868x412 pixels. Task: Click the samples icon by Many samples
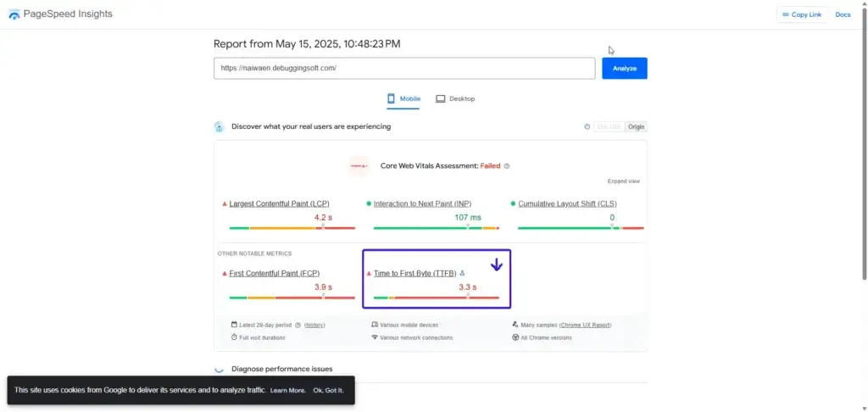(515, 325)
